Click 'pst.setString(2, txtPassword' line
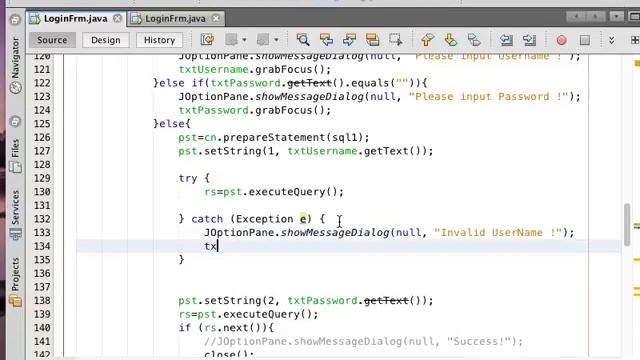 [306, 301]
